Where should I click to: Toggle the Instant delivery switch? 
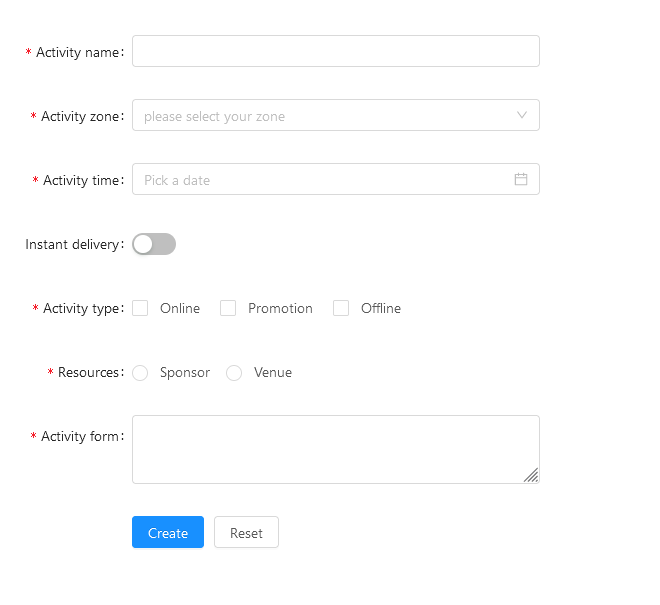154,244
